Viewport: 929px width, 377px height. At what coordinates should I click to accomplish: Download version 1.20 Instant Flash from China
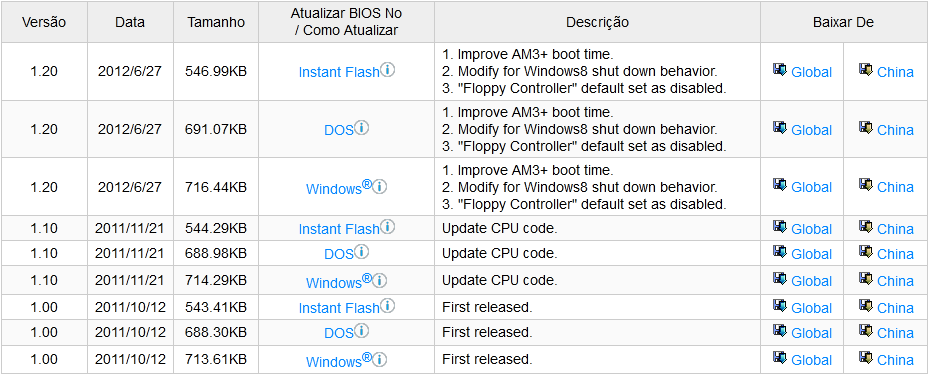pos(895,72)
